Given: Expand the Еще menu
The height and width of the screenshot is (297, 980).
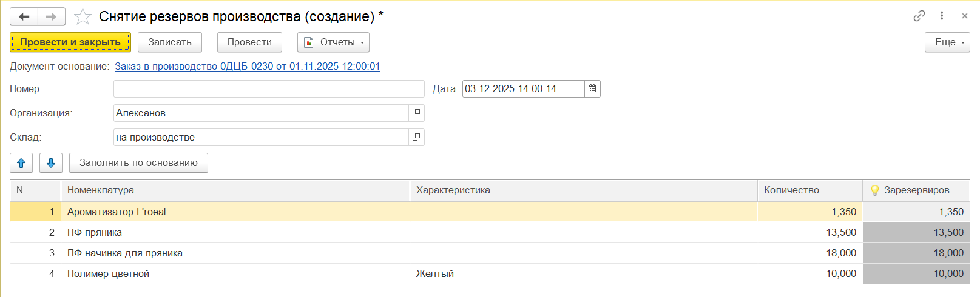Looking at the screenshot, I should (x=947, y=42).
